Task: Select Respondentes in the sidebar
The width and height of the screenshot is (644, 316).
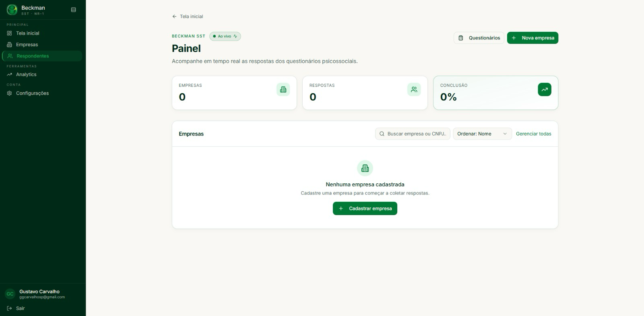Action: click(42, 56)
